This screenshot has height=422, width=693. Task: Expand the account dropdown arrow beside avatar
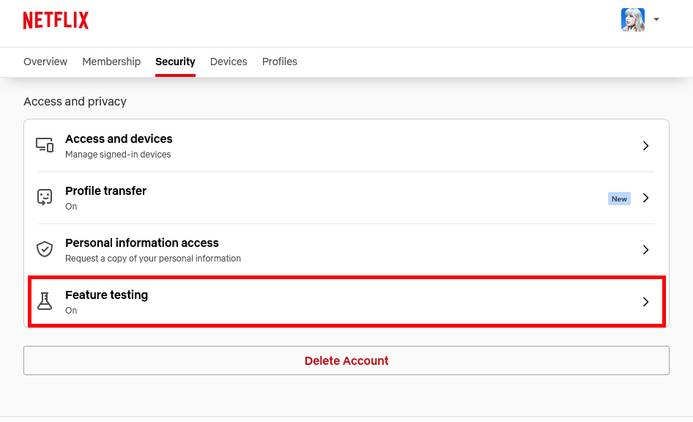tap(656, 19)
